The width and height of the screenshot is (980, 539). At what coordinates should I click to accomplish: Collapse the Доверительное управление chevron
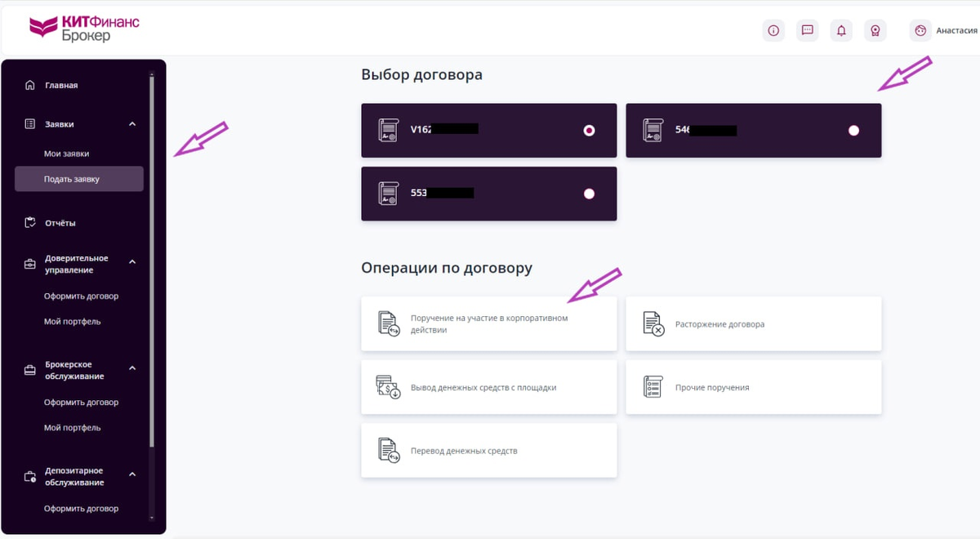pyautogui.click(x=132, y=262)
